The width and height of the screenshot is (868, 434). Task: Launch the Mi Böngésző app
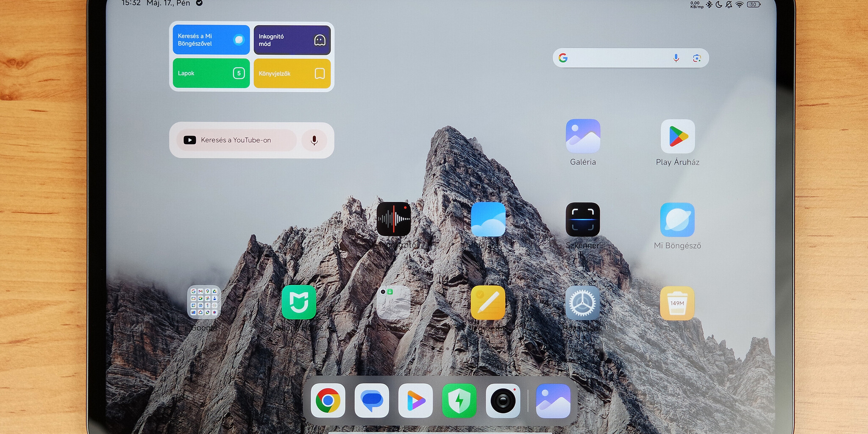coord(677,219)
